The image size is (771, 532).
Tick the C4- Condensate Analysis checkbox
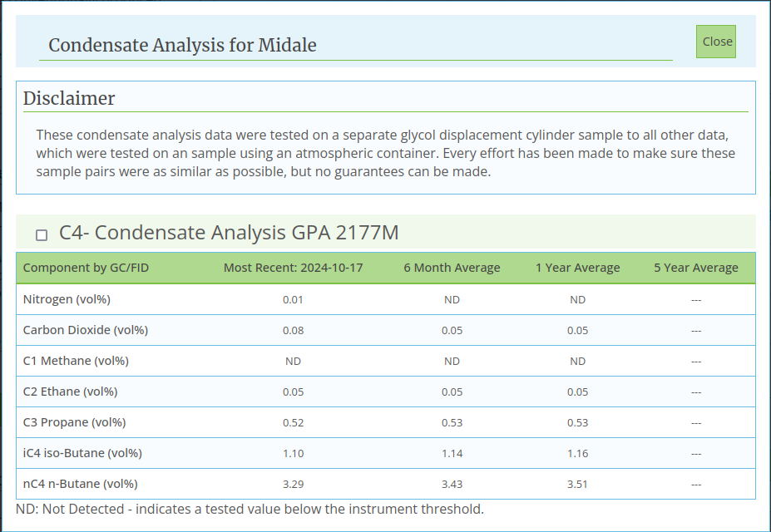42,235
